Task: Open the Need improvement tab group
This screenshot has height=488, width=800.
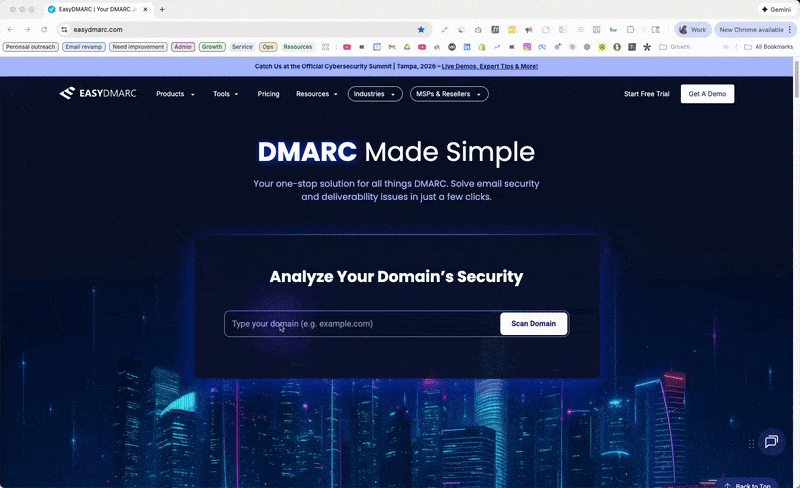Action: (x=138, y=47)
